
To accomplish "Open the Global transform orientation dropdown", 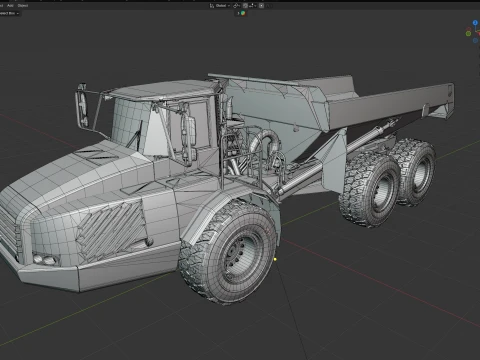I will pos(220,6).
